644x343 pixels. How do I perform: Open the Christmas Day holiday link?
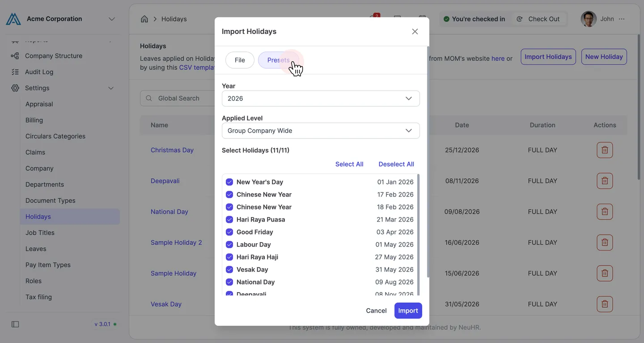click(x=172, y=150)
